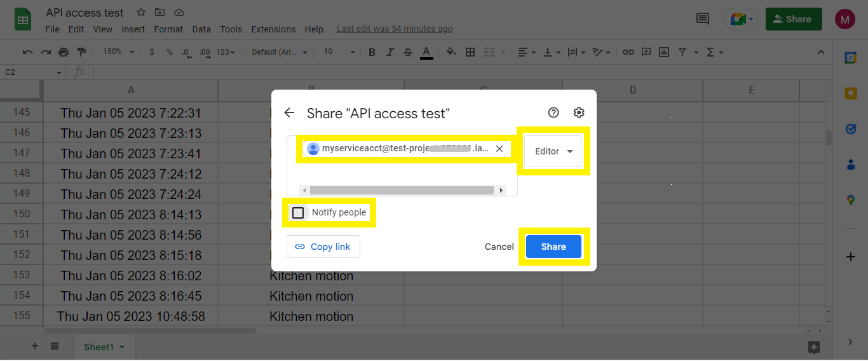This screenshot has height=361, width=868.
Task: Star the API access test document
Action: 141,13
